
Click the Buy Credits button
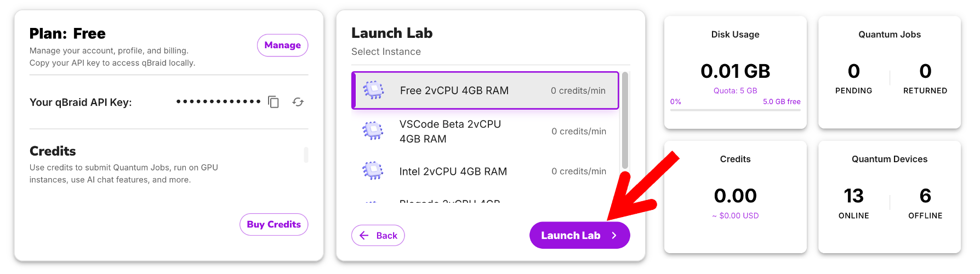click(274, 224)
